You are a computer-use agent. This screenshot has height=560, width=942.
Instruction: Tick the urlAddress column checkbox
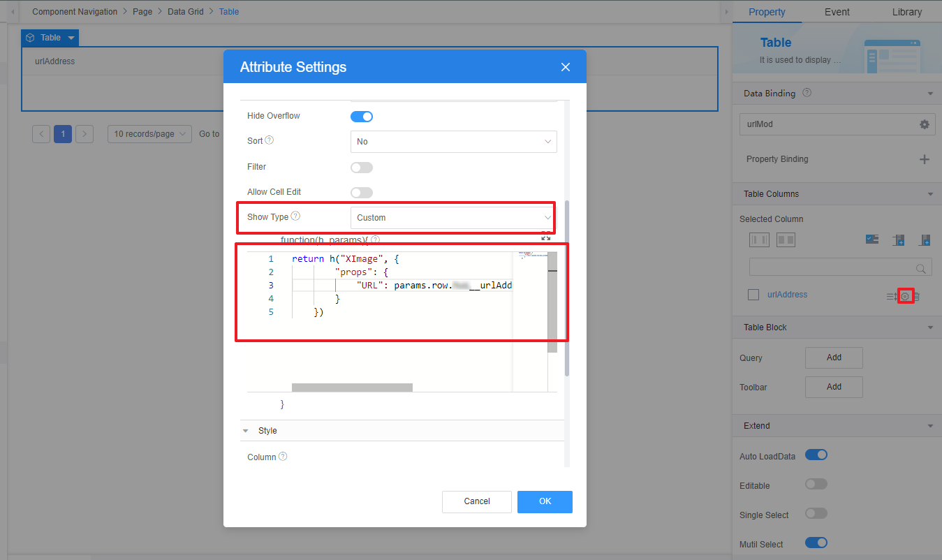[753, 295]
